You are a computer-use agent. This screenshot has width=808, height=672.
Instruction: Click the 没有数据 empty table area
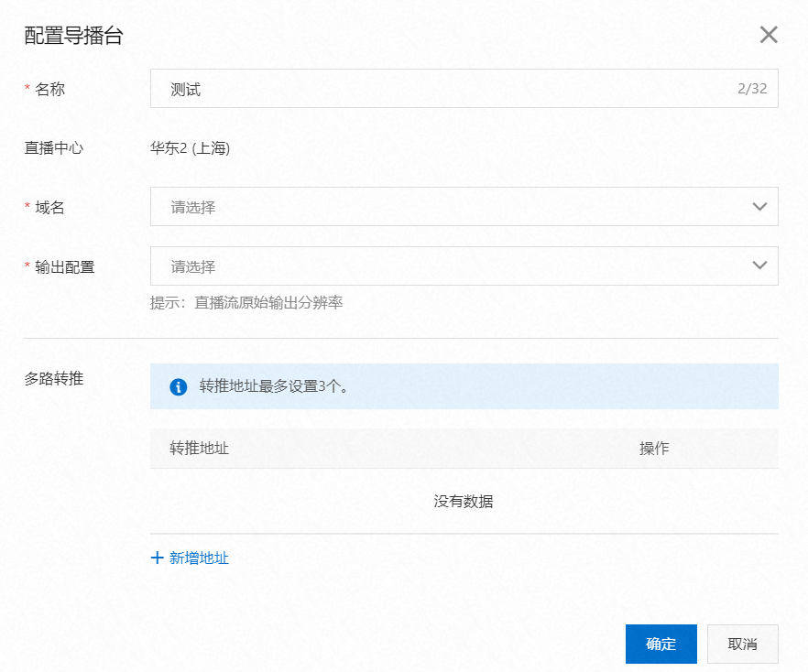[x=465, y=502]
